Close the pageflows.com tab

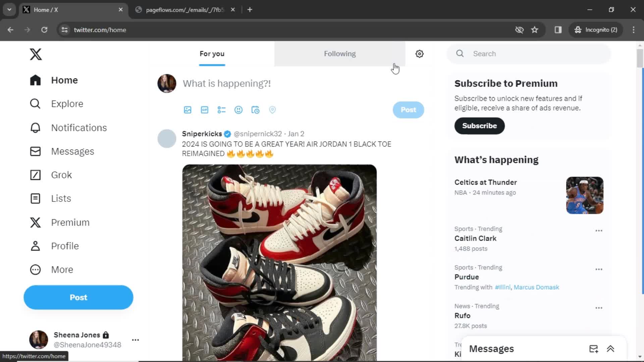pyautogui.click(x=233, y=10)
